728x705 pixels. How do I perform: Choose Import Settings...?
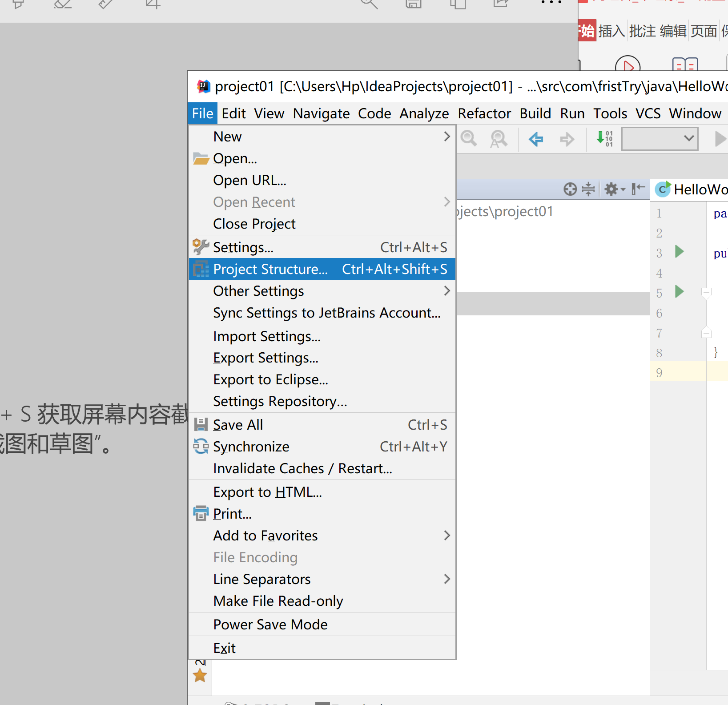[322, 336]
